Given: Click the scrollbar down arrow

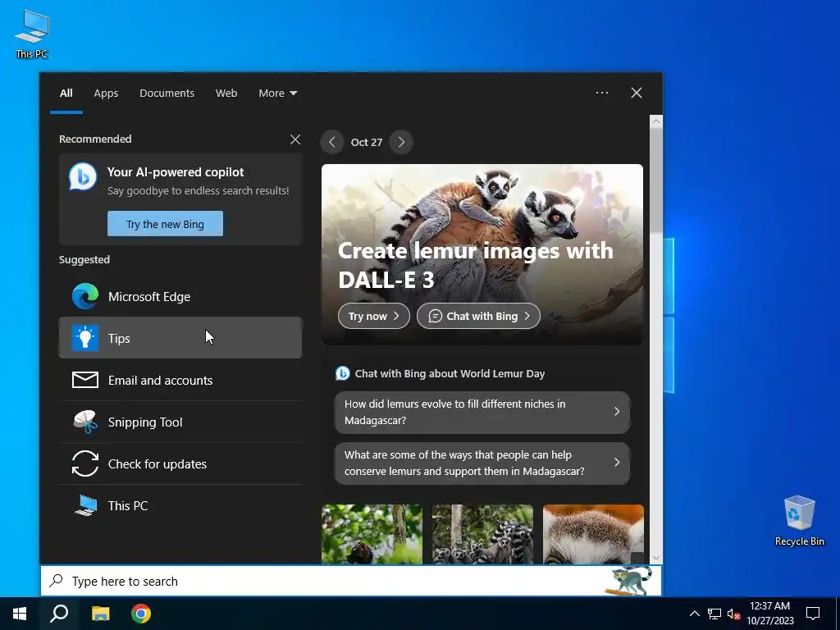Looking at the screenshot, I should (655, 558).
